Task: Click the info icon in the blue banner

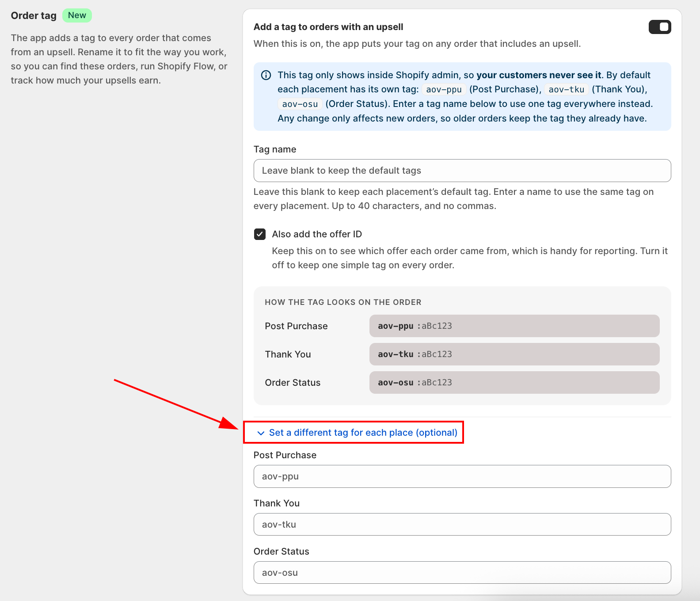Action: pos(266,75)
